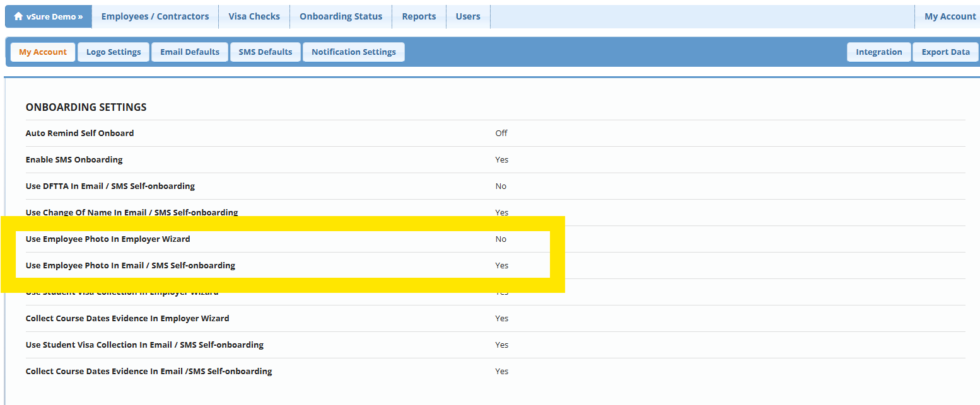Select Use Employee Photo In Employer Wizard row

108,239
